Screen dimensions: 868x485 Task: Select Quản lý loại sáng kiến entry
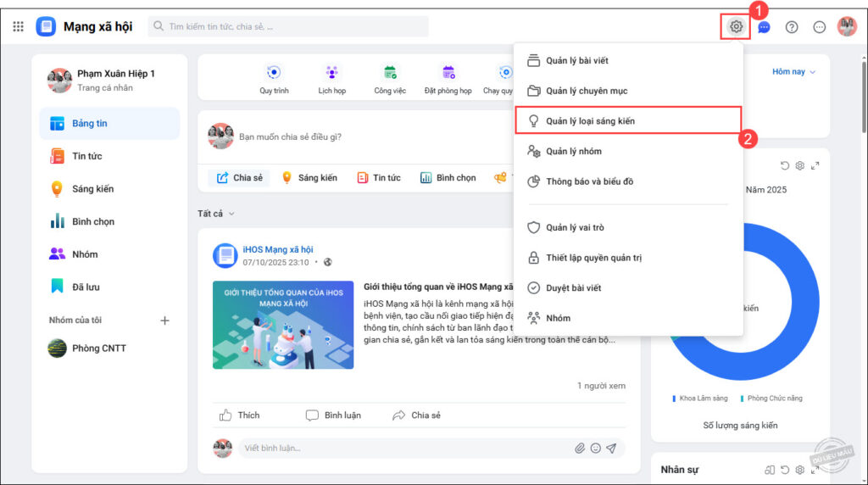(628, 120)
